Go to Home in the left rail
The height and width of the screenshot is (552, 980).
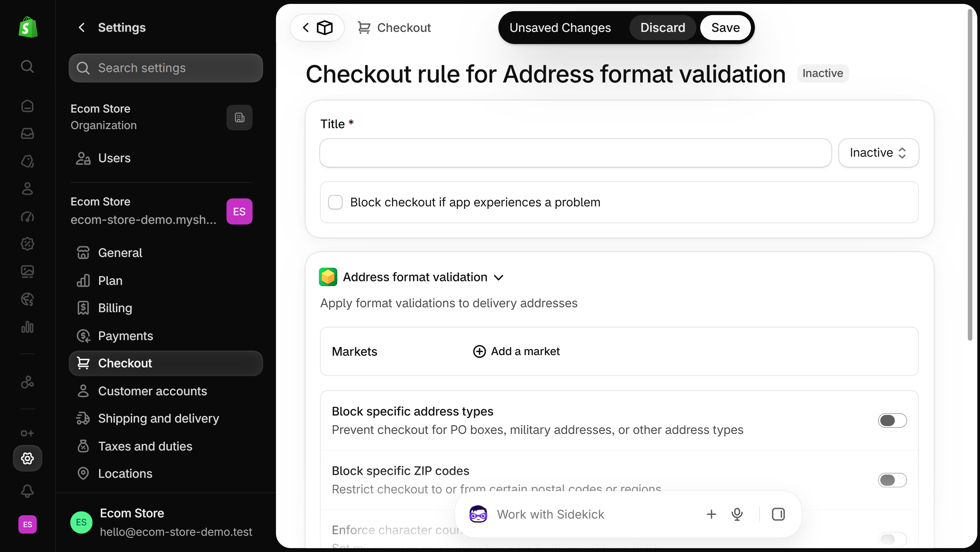point(27,106)
